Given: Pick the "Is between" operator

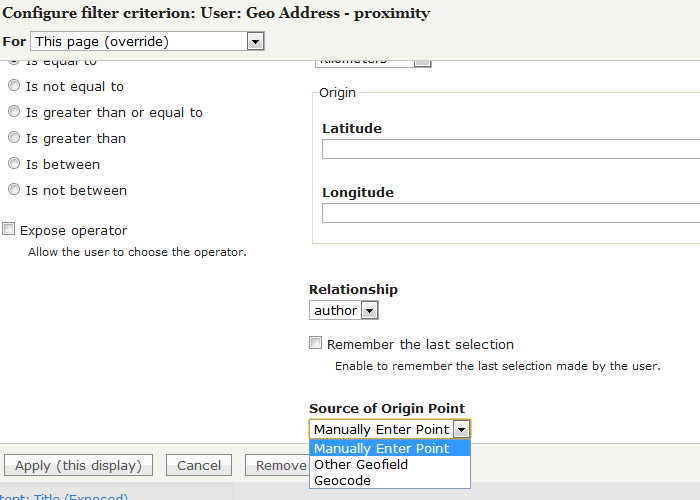Looking at the screenshot, I should (14, 165).
